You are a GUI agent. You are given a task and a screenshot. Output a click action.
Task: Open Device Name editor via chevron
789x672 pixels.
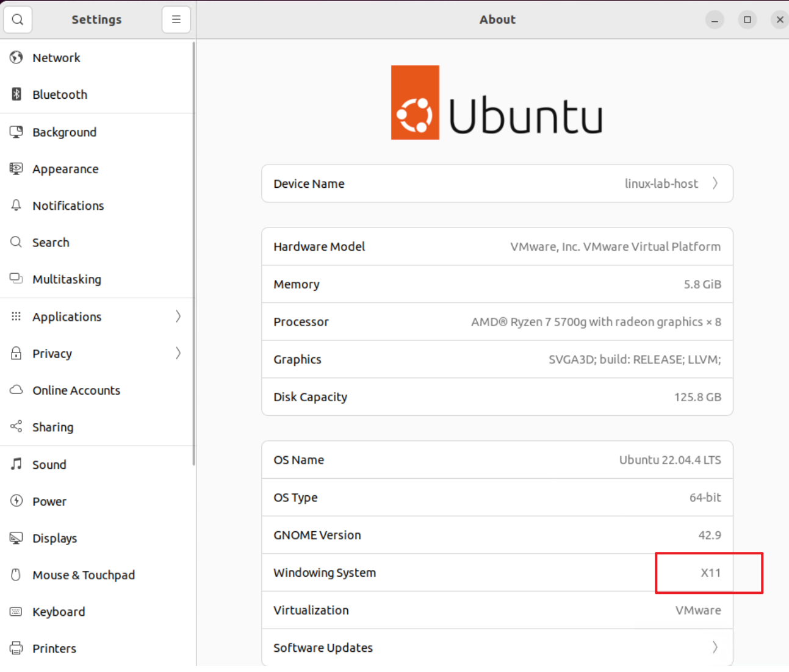pos(715,184)
